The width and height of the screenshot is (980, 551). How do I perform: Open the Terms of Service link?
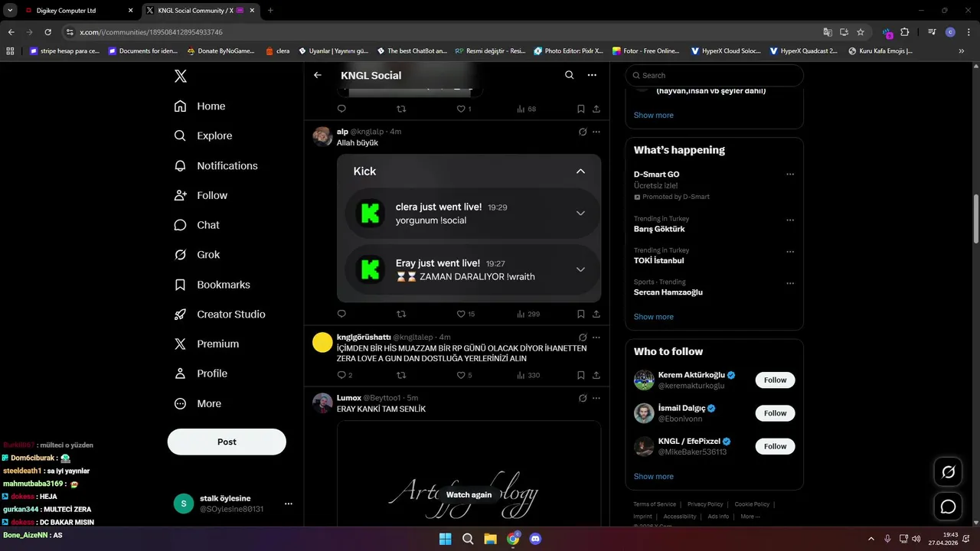tap(655, 504)
